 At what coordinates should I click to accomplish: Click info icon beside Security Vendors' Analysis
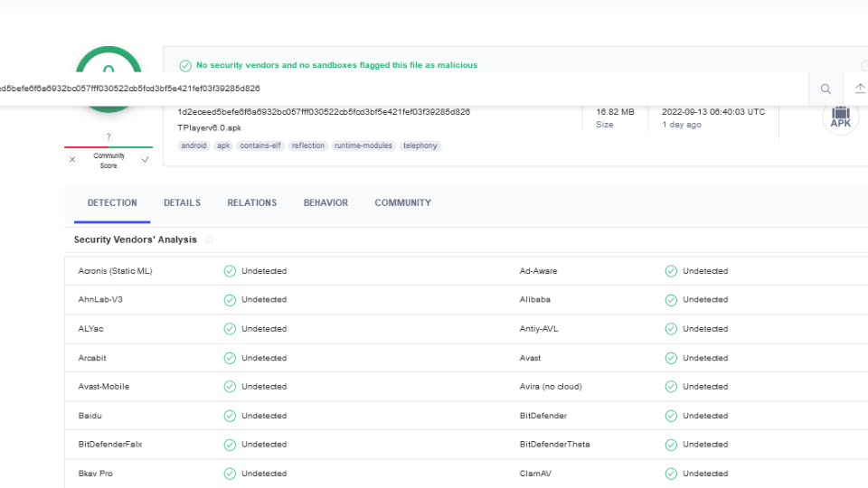click(209, 239)
